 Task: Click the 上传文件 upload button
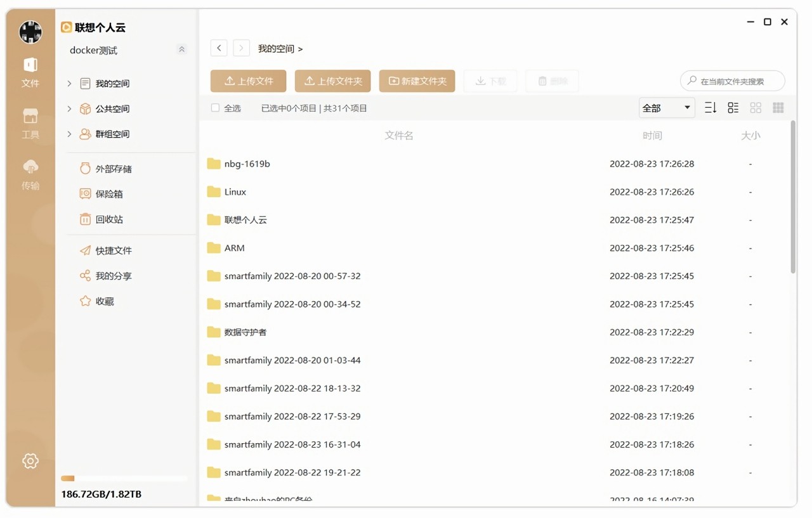pos(248,81)
